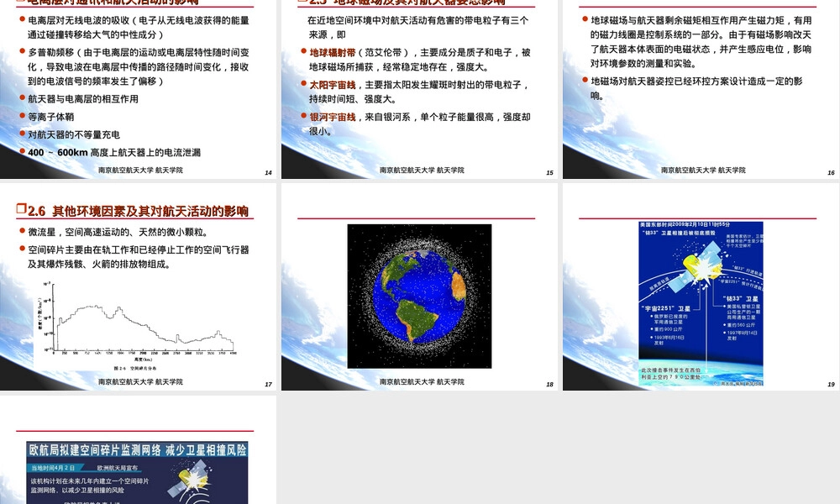840x504 pixels.
Task: Click the slide number 14
Action: pyautogui.click(x=269, y=173)
